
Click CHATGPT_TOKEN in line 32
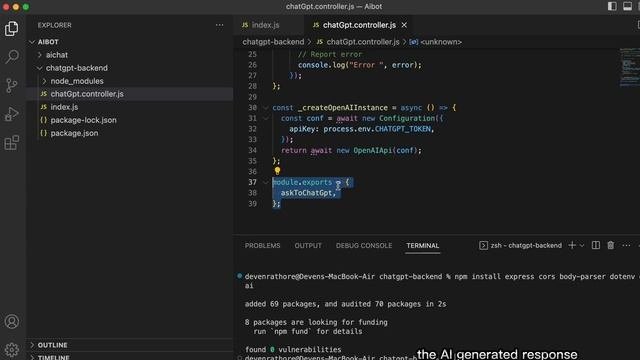tap(402, 129)
